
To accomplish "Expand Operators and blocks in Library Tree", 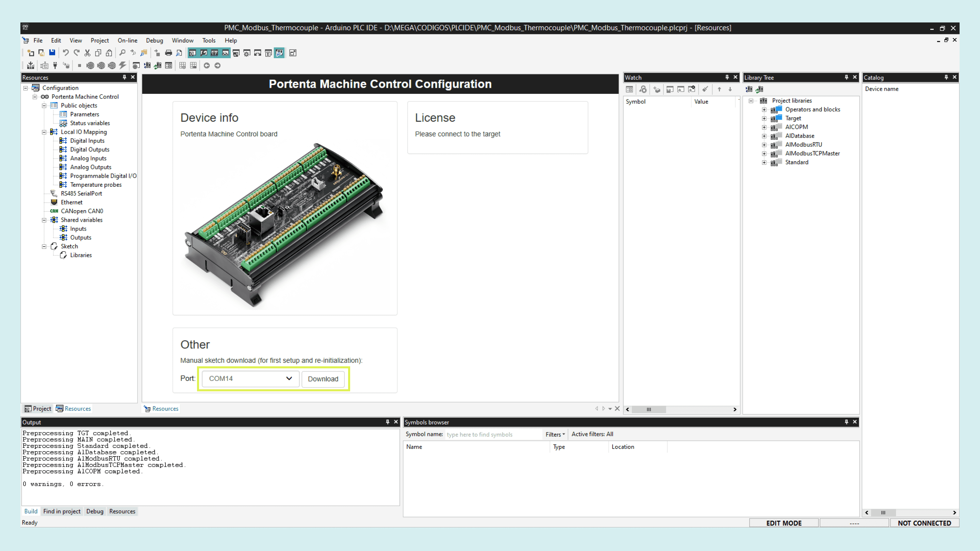I will 764,110.
